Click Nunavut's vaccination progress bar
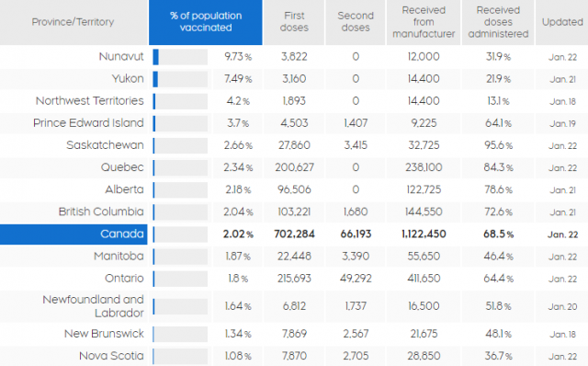The height and width of the screenshot is (366, 588). point(180,57)
